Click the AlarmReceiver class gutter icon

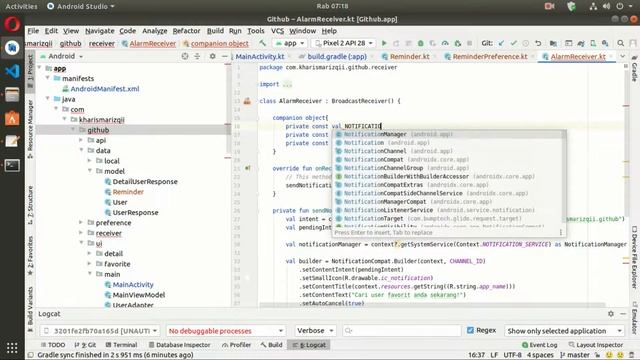(x=247, y=101)
